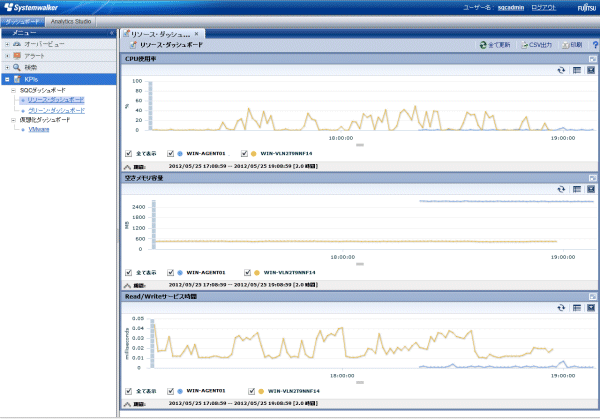Expand period settings in Read/Write panel

(x=127, y=404)
